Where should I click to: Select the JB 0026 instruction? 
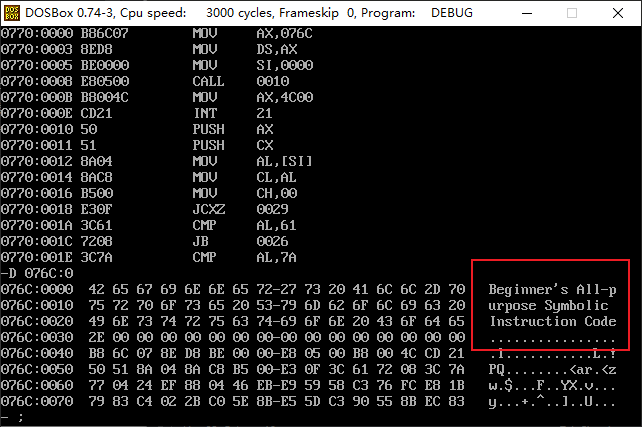point(145,241)
